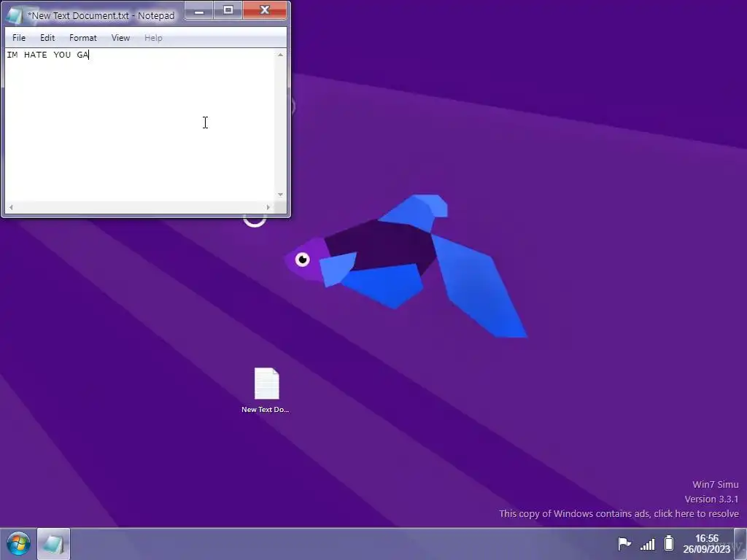The height and width of the screenshot is (560, 747).
Task: Open the View menu in Notepad
Action: 120,38
